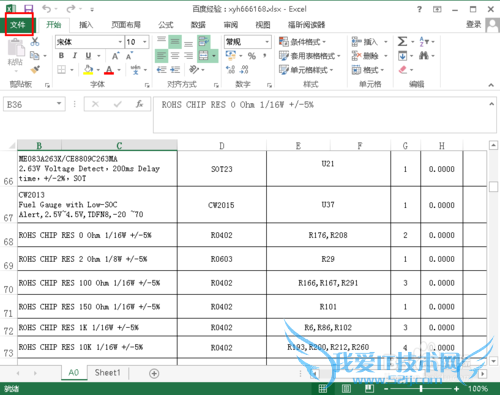Open the font color dropdown arrow
This screenshot has height=395, width=500.
click(x=119, y=70)
